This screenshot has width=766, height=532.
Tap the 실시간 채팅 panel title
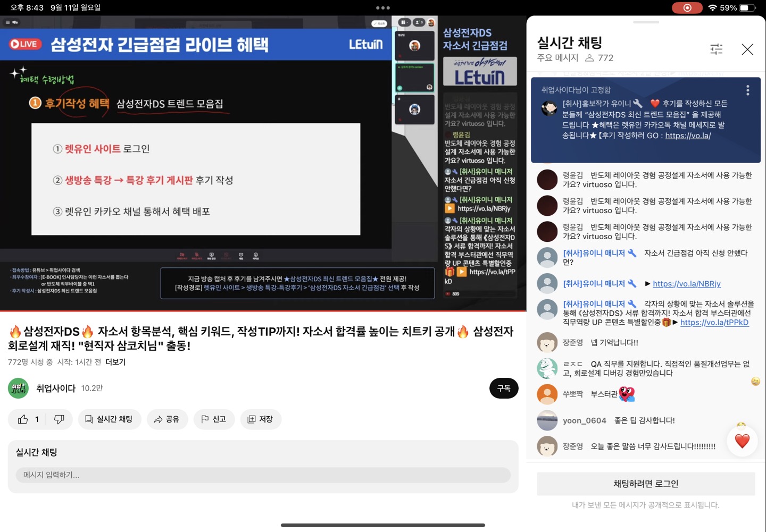point(569,43)
